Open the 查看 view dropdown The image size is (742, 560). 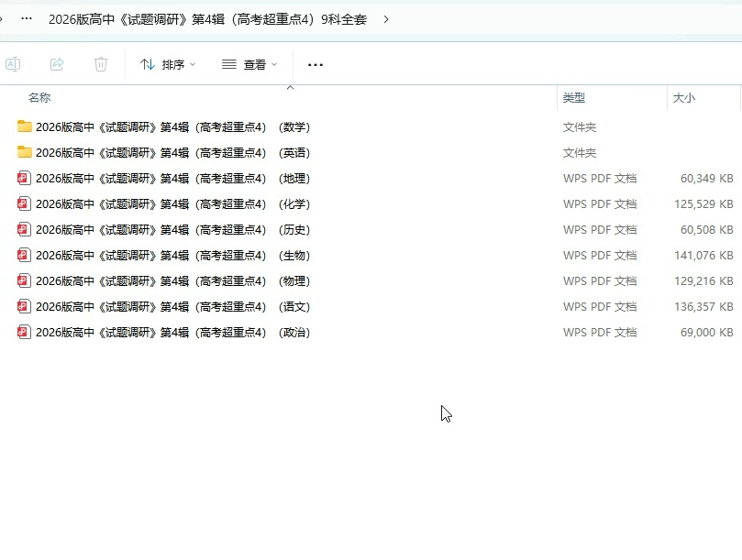249,64
